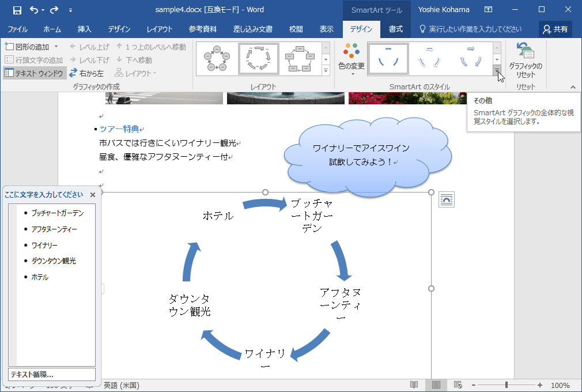Select アフタヌーンティー in the text pane
582x392 pixels.
coord(54,229)
